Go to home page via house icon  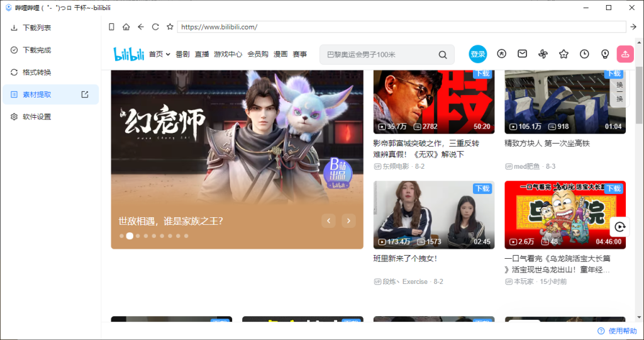pos(126,26)
